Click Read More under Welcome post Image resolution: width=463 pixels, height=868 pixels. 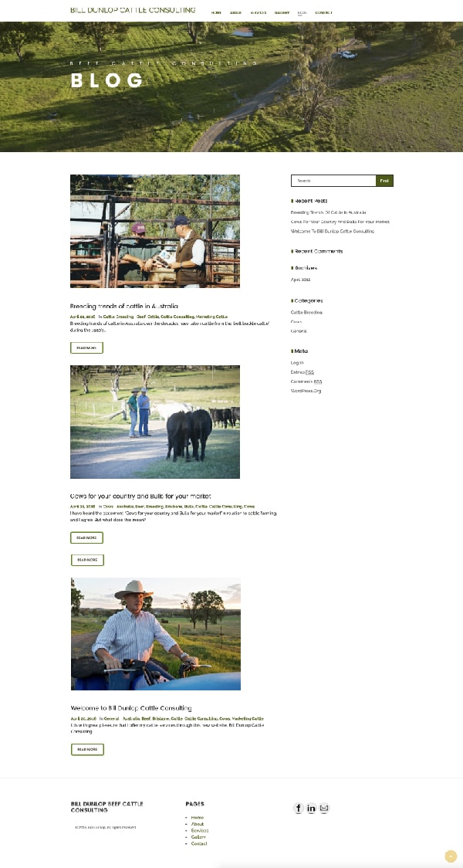[87, 749]
